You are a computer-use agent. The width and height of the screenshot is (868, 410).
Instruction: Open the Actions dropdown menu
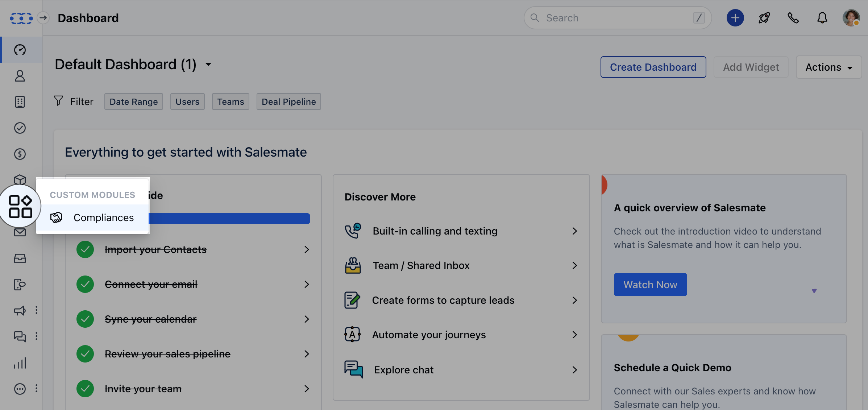click(x=829, y=67)
